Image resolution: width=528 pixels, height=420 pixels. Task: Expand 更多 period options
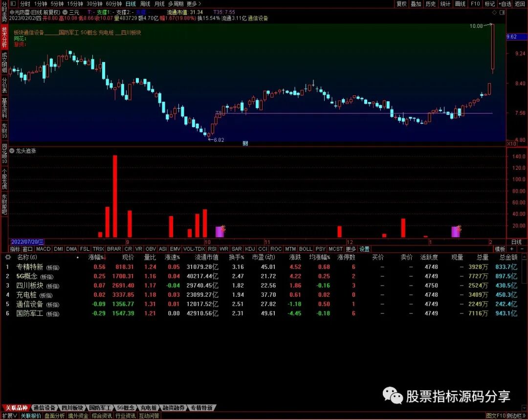tap(194, 4)
